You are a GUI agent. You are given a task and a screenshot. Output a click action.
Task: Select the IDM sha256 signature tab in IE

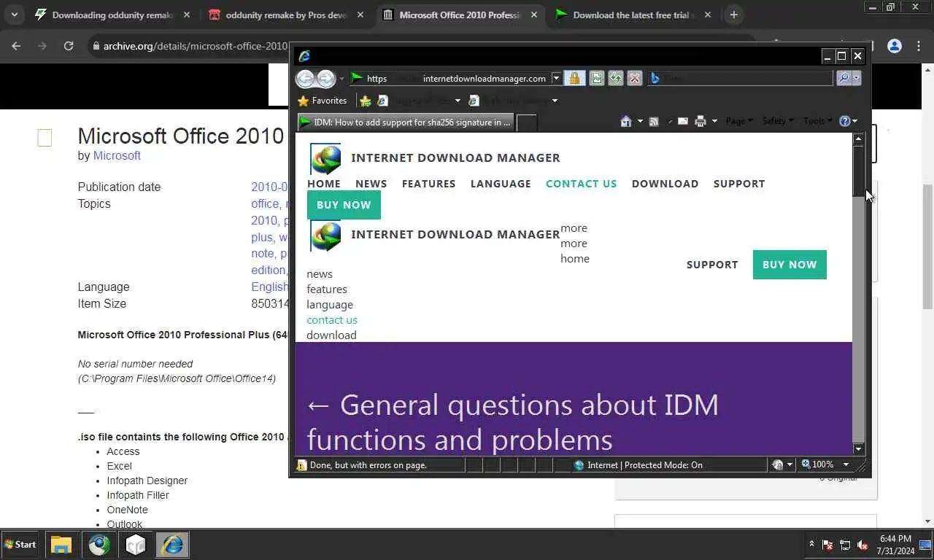point(405,122)
